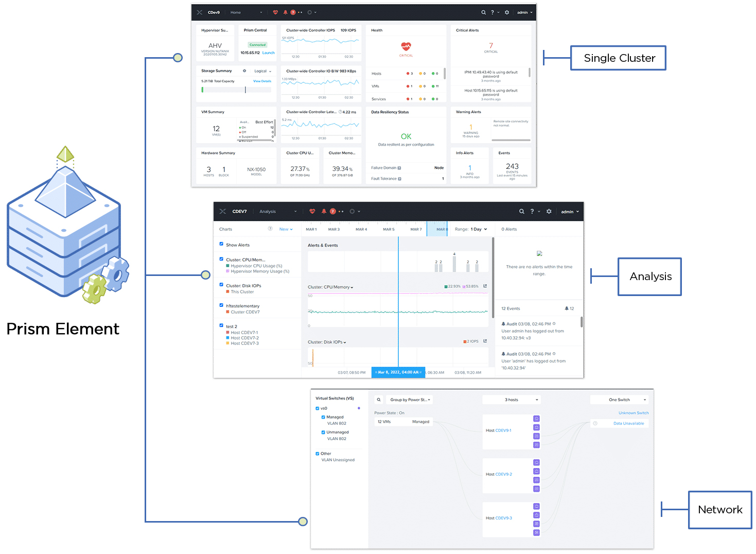
Task: Click last purple port icon of Host CDEV9-3
Action: [x=536, y=532]
